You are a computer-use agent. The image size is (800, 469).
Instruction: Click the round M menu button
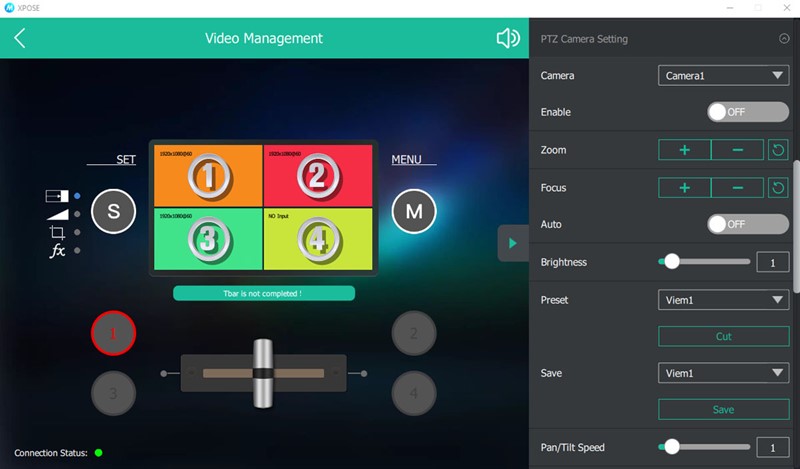point(414,211)
